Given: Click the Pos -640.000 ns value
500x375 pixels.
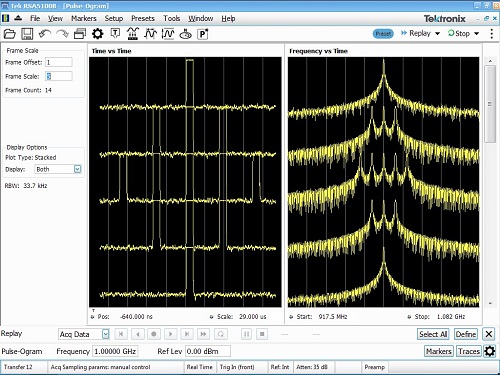Looking at the screenshot, I should (x=136, y=316).
